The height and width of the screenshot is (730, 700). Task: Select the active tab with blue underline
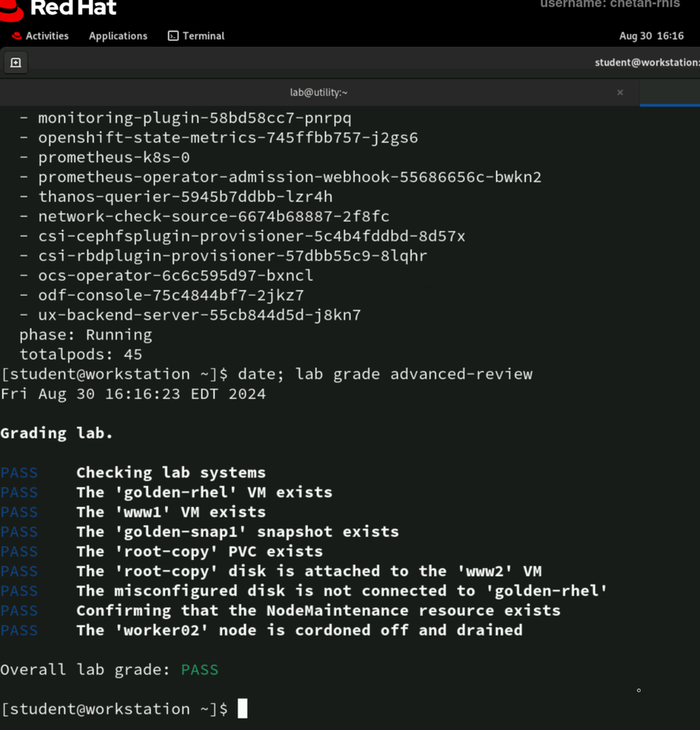pos(669,93)
